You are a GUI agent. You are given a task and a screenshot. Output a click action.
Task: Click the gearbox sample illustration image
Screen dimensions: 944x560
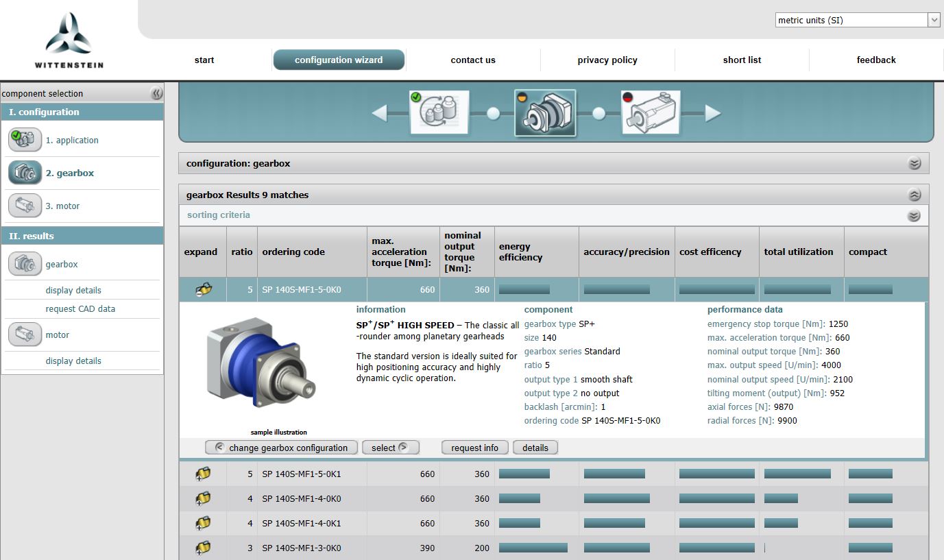[261, 365]
